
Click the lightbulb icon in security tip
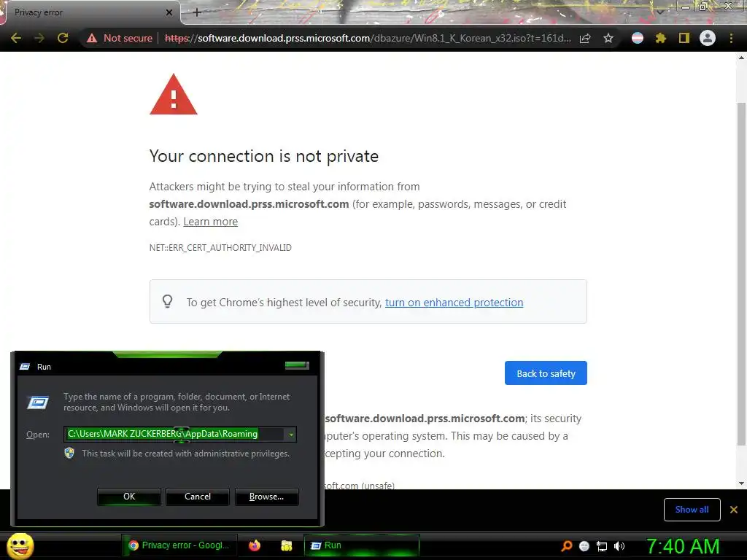click(167, 301)
